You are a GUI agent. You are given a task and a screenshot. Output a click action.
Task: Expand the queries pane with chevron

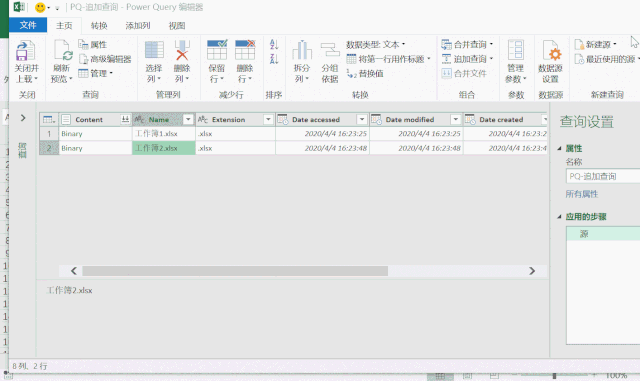click(x=23, y=118)
